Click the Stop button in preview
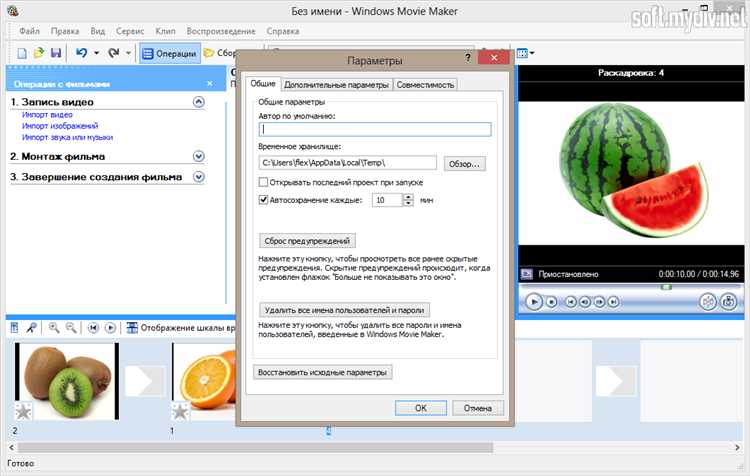Viewport: 750px width, 476px height. (551, 302)
